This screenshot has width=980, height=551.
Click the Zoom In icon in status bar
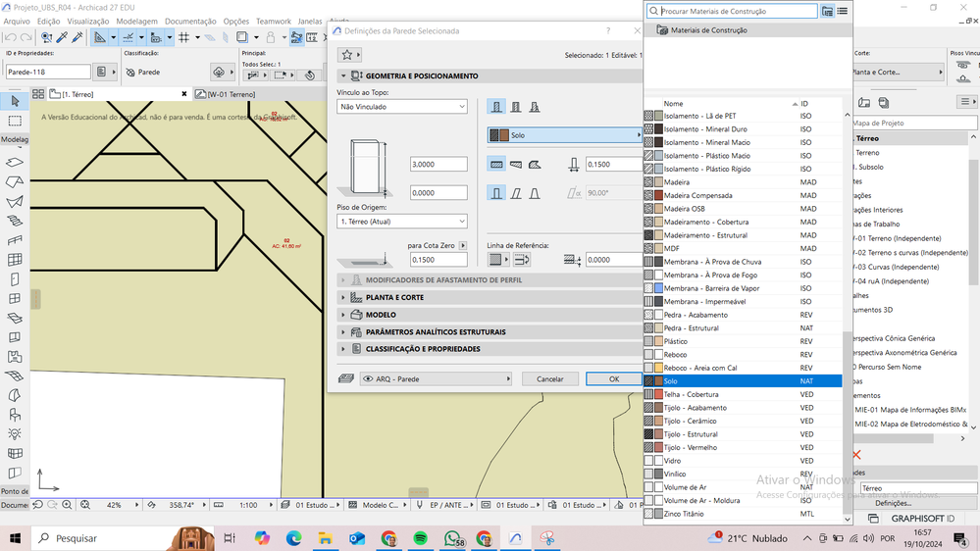tap(67, 505)
